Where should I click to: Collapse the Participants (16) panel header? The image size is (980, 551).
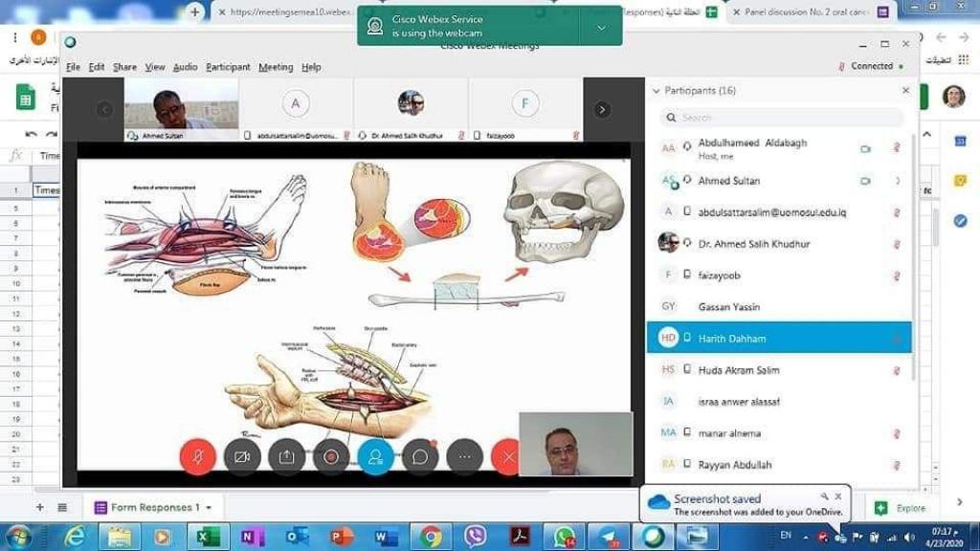pos(657,91)
